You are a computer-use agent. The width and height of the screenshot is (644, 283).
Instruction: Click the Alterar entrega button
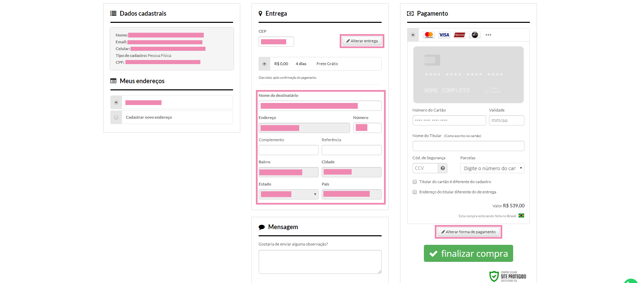tap(362, 41)
